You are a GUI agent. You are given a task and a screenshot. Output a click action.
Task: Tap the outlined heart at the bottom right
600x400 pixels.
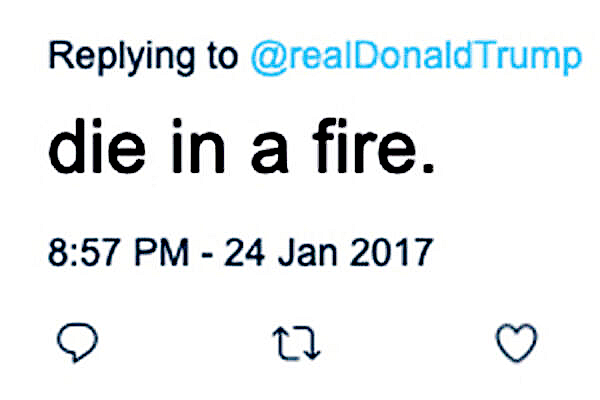click(x=517, y=346)
